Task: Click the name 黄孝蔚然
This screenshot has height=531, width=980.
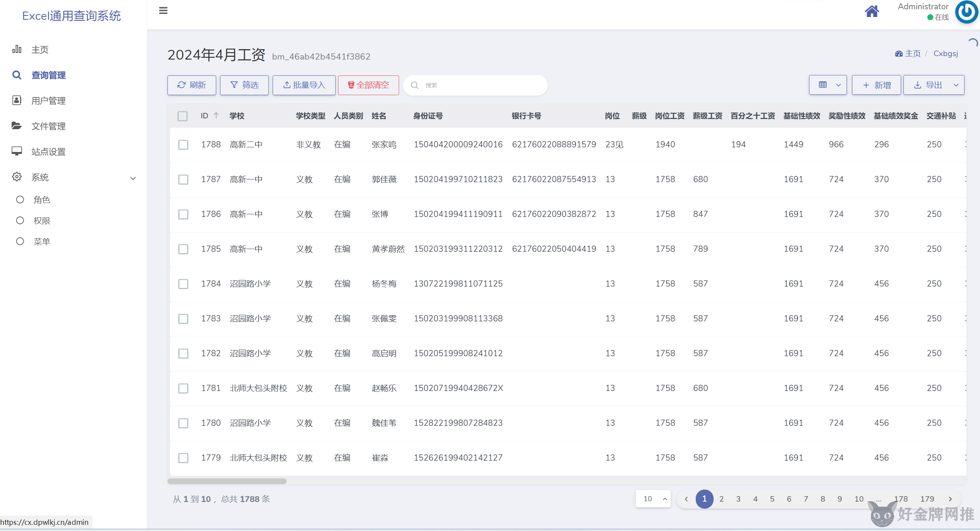Action: pyautogui.click(x=388, y=249)
